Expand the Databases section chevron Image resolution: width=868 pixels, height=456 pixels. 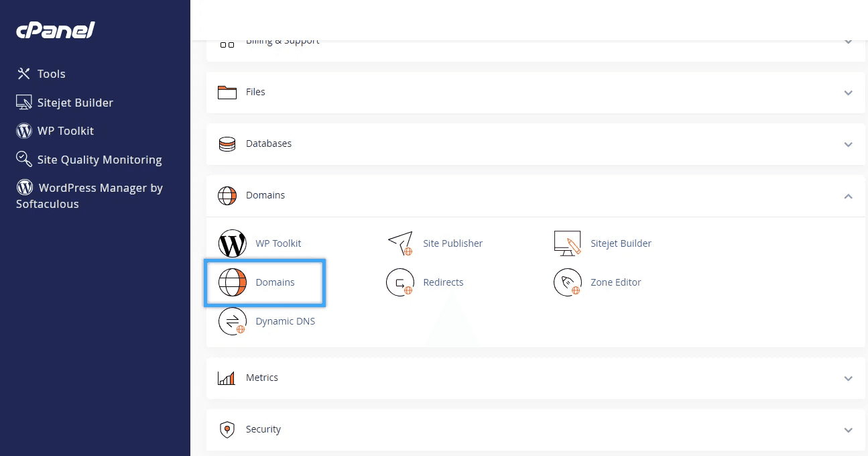tap(848, 144)
